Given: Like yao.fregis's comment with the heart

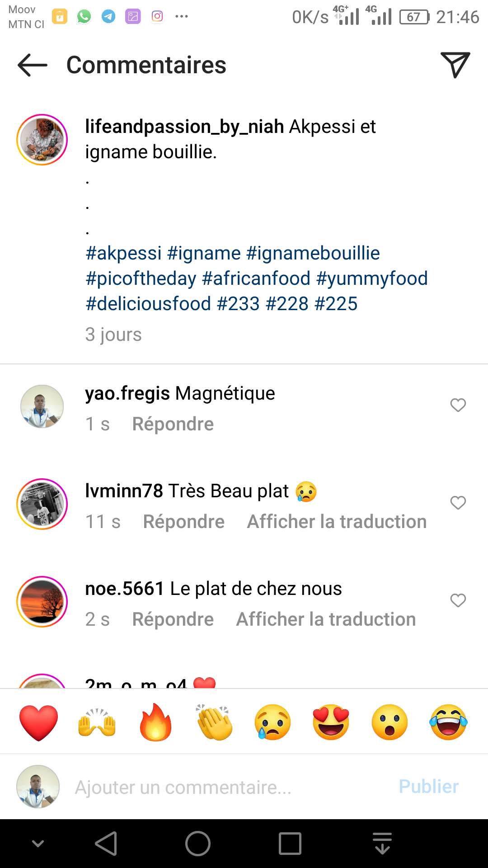Looking at the screenshot, I should [x=458, y=405].
